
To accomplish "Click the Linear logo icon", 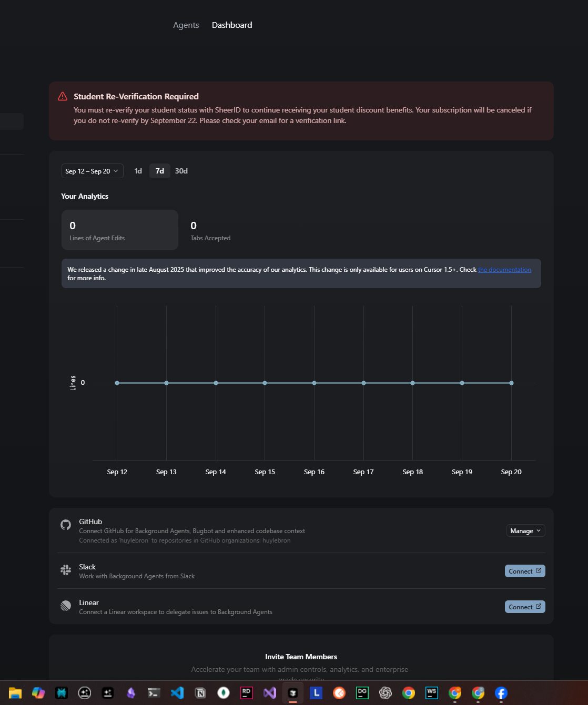I will 66,606.
